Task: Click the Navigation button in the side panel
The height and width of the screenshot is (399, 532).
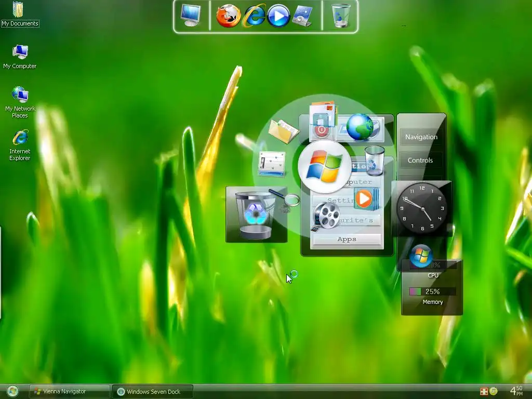Action: pyautogui.click(x=421, y=137)
